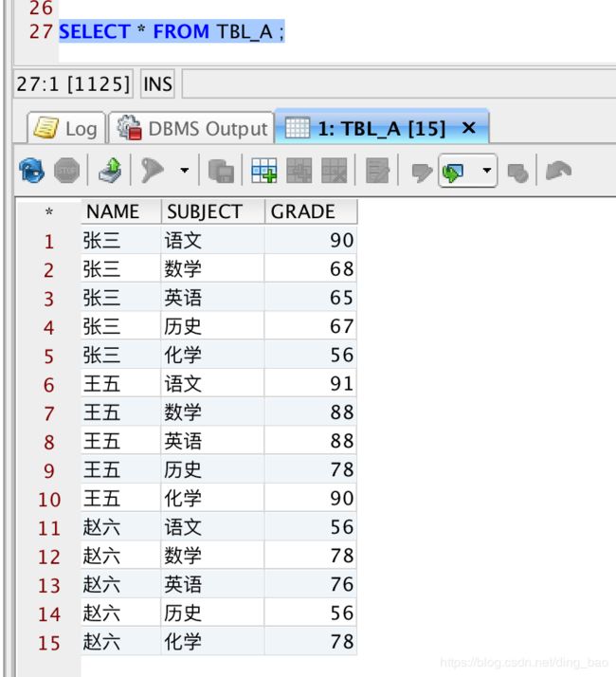Click the 历史 subject cell in row 14
This screenshot has height=677, width=616.
click(213, 613)
